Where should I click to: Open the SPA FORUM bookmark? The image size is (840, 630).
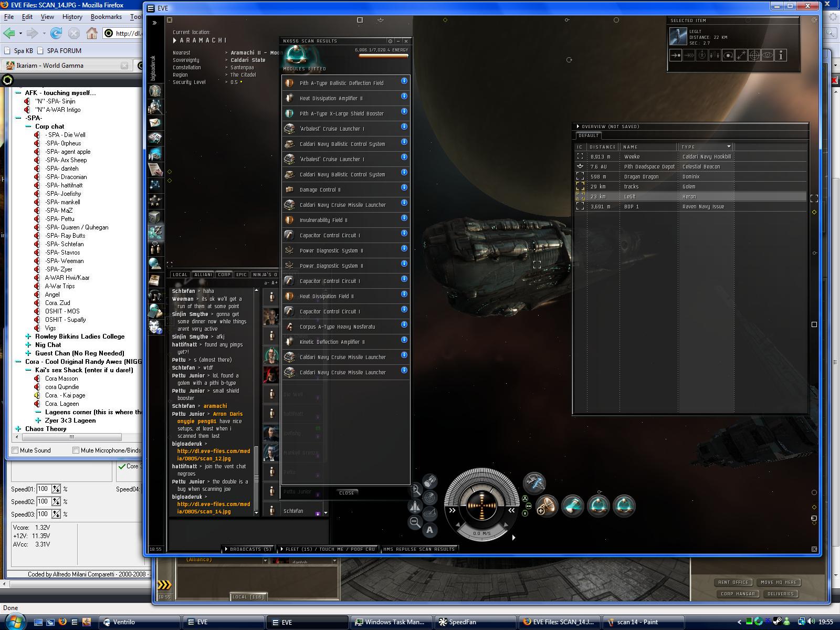(59, 51)
